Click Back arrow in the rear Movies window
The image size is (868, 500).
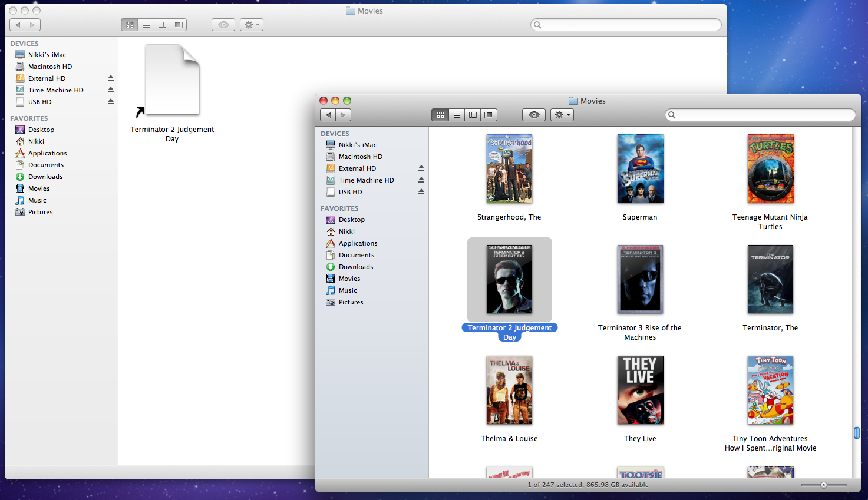18,25
